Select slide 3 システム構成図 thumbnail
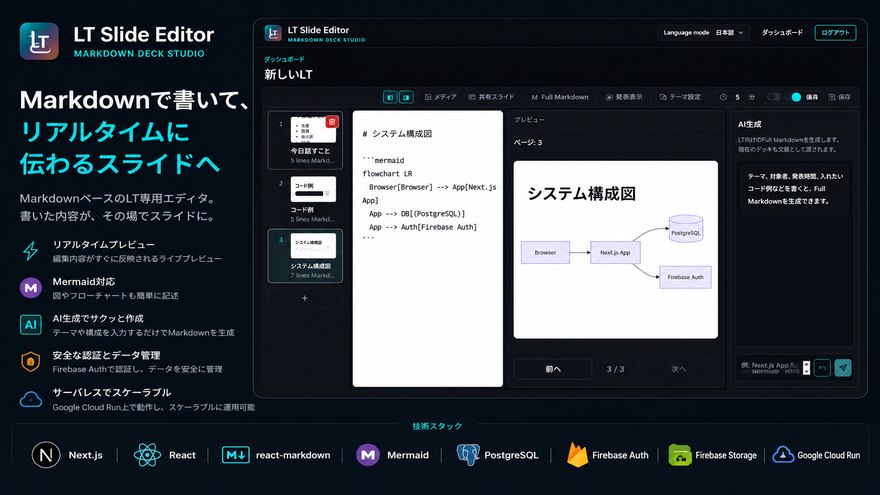The image size is (880, 495). pos(305,255)
